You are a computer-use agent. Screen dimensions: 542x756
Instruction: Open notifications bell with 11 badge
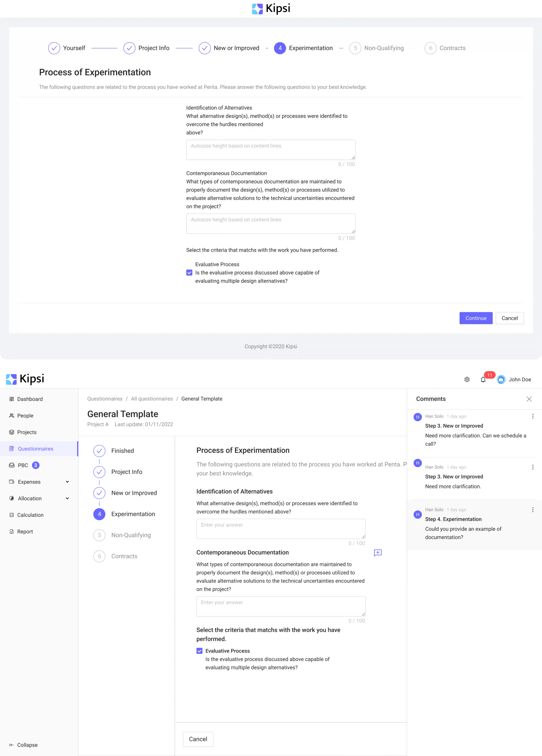[483, 379]
